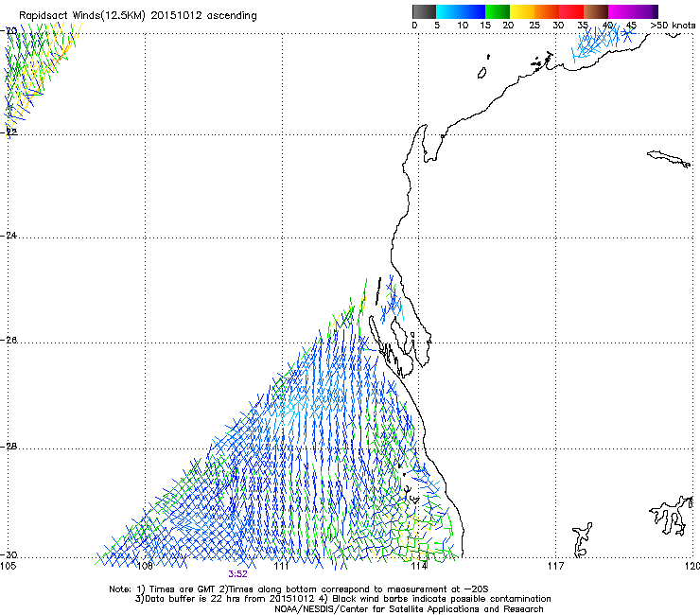Pick the magenta 40–45 knot legend segment

point(621,11)
